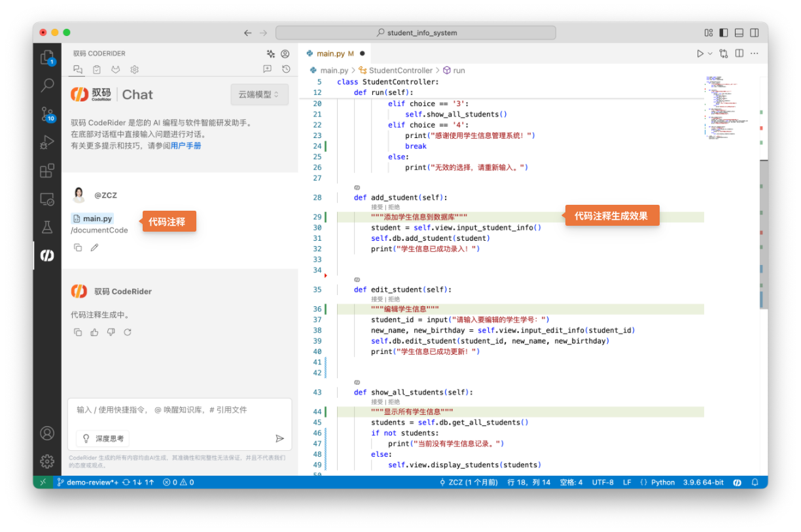Edit the user's /documentCode message
This screenshot has height=532, width=801.
[x=94, y=247]
